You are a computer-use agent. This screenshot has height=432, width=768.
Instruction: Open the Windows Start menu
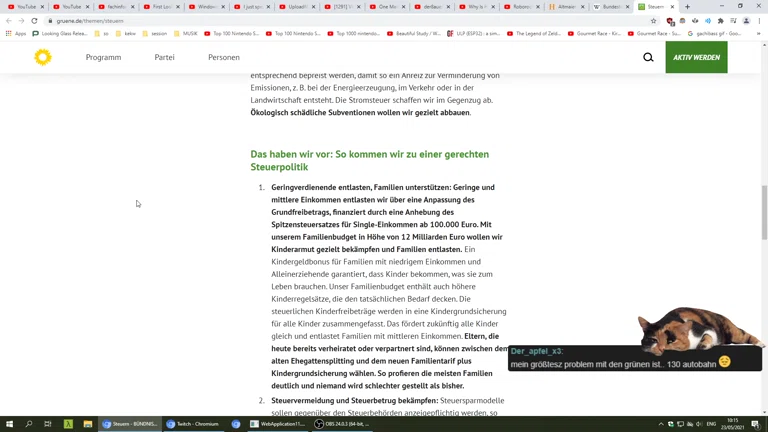(x=9, y=424)
